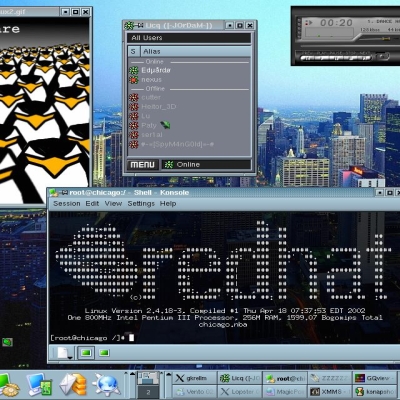Viewport: 400px width, 400px height.
Task: Switch to virtual desktop 1 in the pager
Action: pos(148,378)
